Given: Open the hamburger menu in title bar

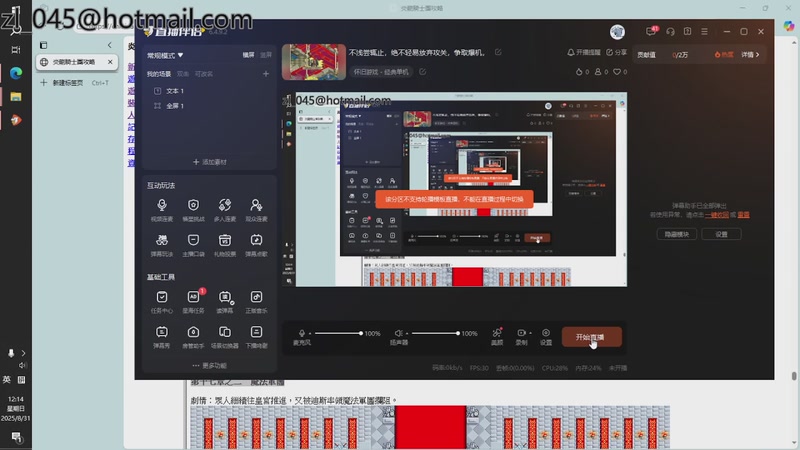Looking at the screenshot, I should [704, 32].
